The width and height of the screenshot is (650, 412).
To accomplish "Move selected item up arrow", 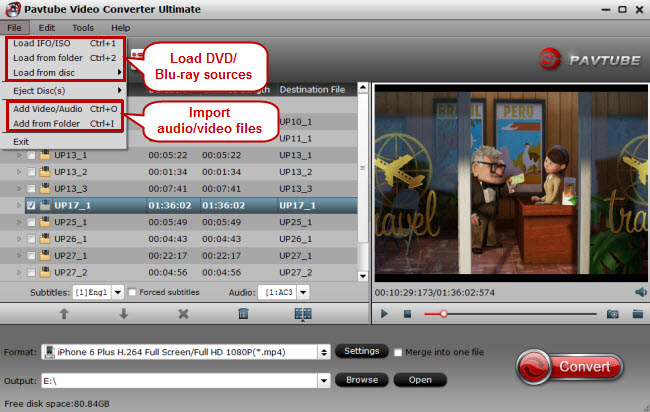I will click(x=64, y=314).
